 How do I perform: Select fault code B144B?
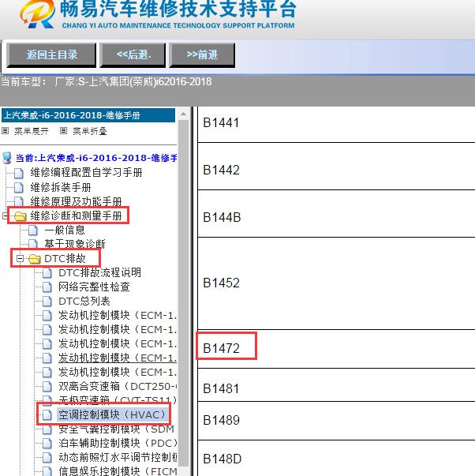point(222,217)
